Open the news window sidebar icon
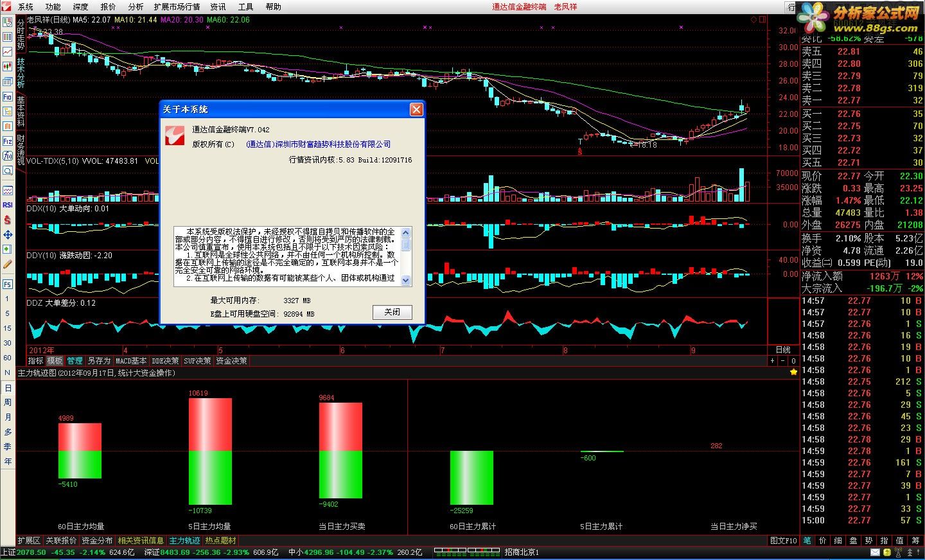 tap(8, 82)
